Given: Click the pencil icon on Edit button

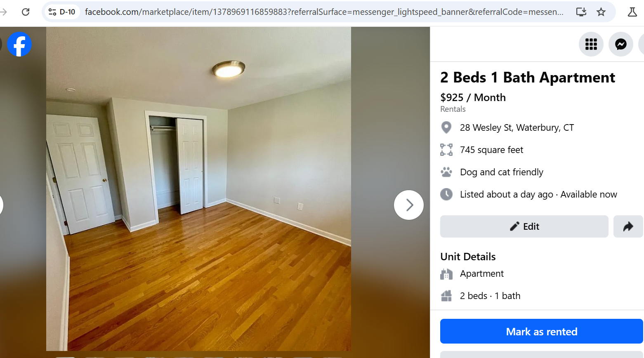Looking at the screenshot, I should pyautogui.click(x=514, y=226).
